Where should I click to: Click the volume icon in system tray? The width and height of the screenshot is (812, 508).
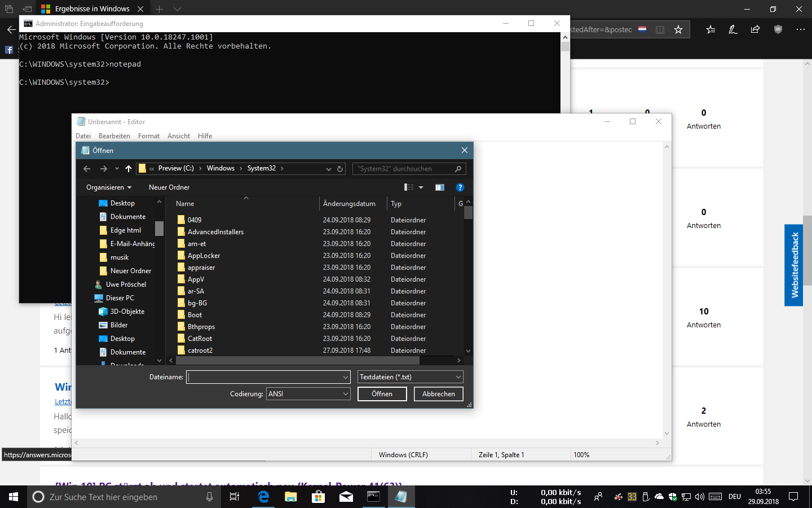[x=700, y=497]
